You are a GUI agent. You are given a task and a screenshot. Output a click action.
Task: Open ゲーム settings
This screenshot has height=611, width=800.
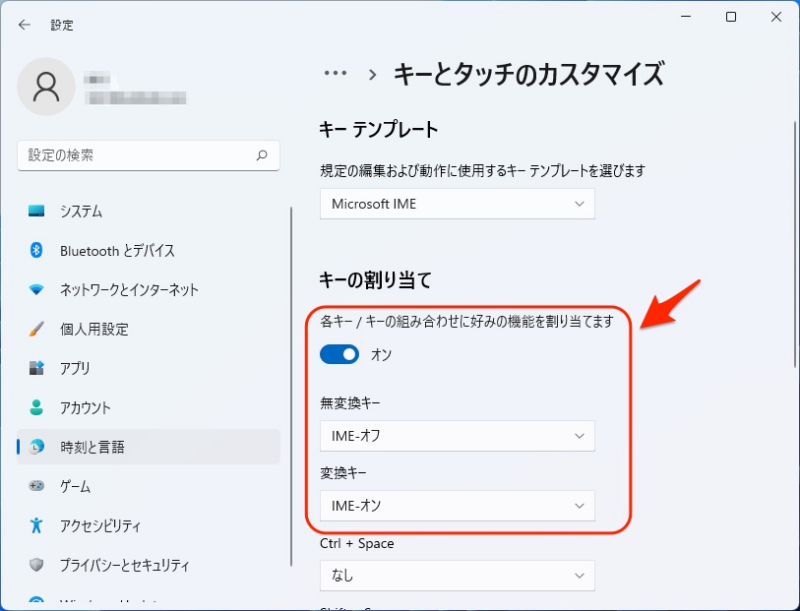coord(148,486)
